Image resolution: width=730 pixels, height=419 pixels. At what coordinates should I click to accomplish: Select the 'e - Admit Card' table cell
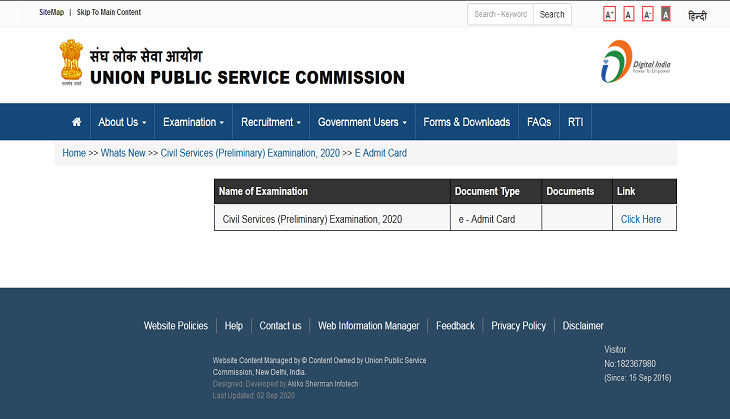(496, 217)
